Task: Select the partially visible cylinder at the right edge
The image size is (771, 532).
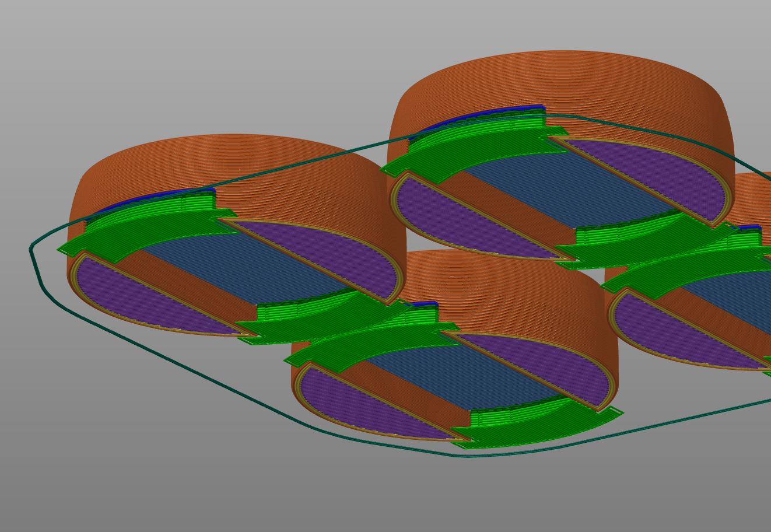Action: click(x=752, y=198)
